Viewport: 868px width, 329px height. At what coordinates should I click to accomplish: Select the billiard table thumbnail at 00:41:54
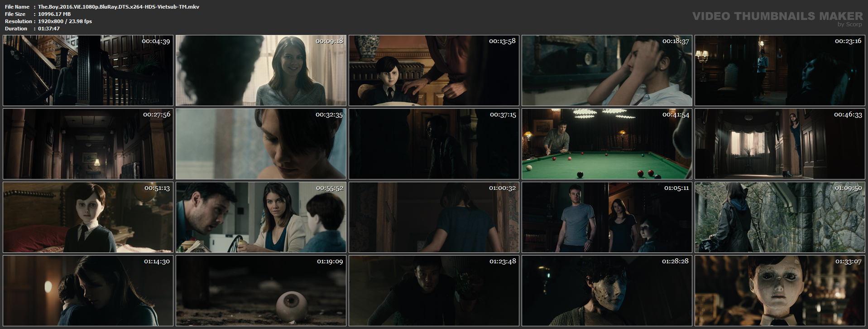607,144
